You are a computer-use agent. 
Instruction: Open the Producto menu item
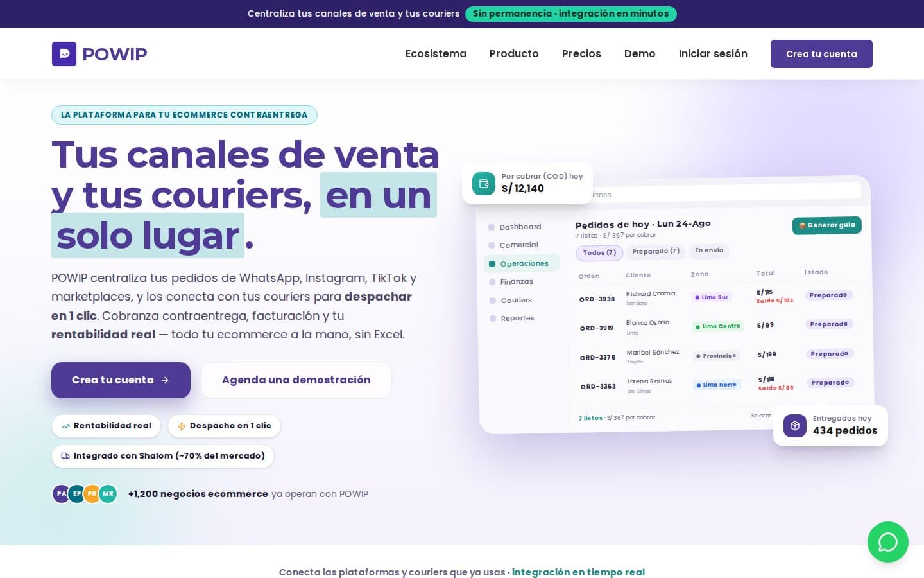click(x=514, y=54)
